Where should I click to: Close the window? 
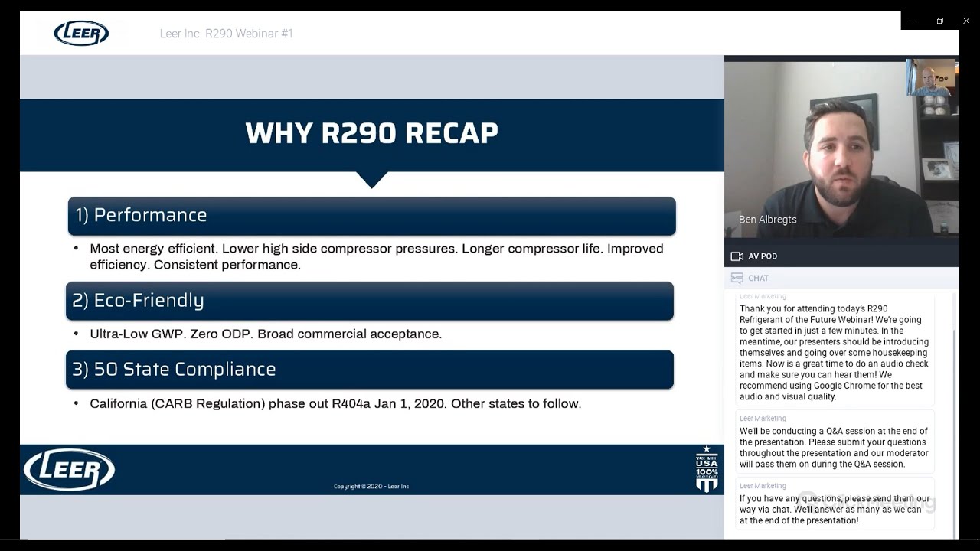pyautogui.click(x=965, y=21)
